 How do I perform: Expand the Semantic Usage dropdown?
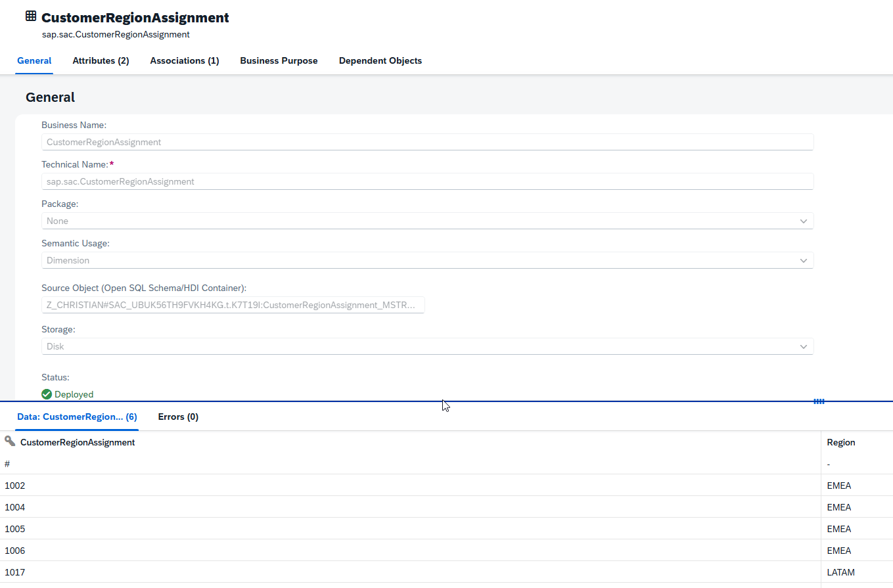point(804,261)
